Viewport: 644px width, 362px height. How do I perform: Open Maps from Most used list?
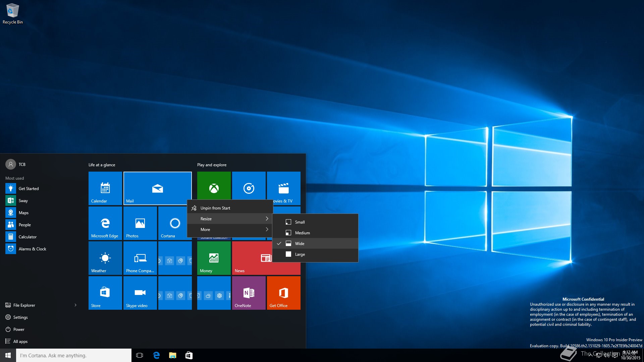pyautogui.click(x=42, y=213)
